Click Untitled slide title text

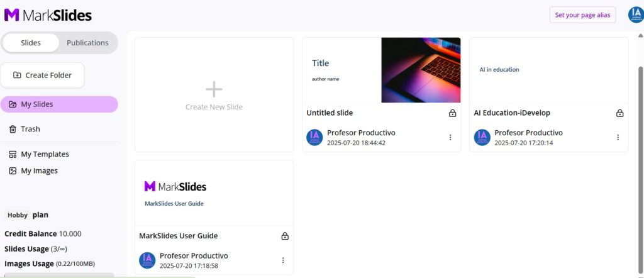click(x=330, y=113)
